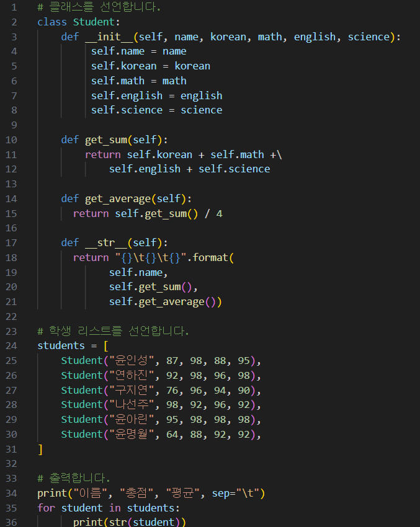This screenshot has height=527, width=420.
Task: Click the 'get_average' method definition name on line 14
Action: [x=118, y=198]
